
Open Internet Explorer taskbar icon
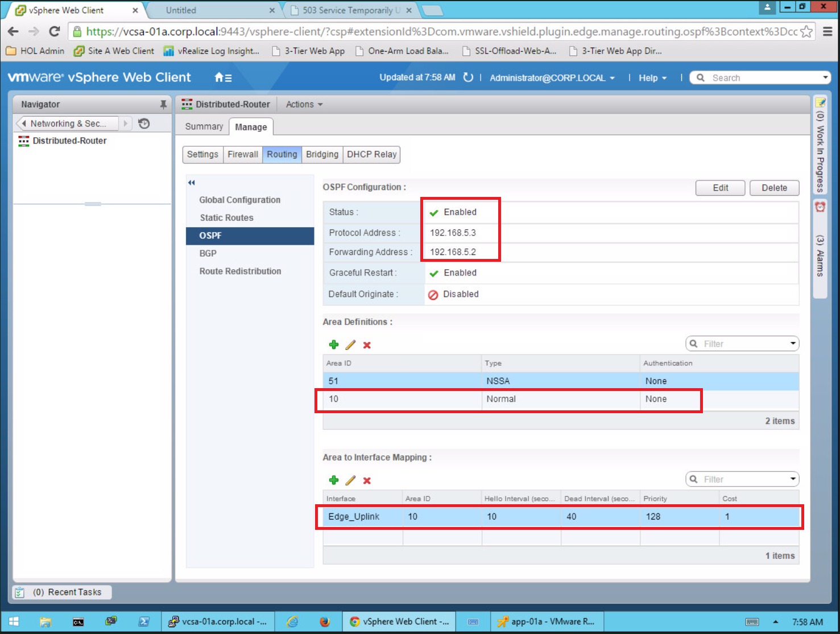292,621
